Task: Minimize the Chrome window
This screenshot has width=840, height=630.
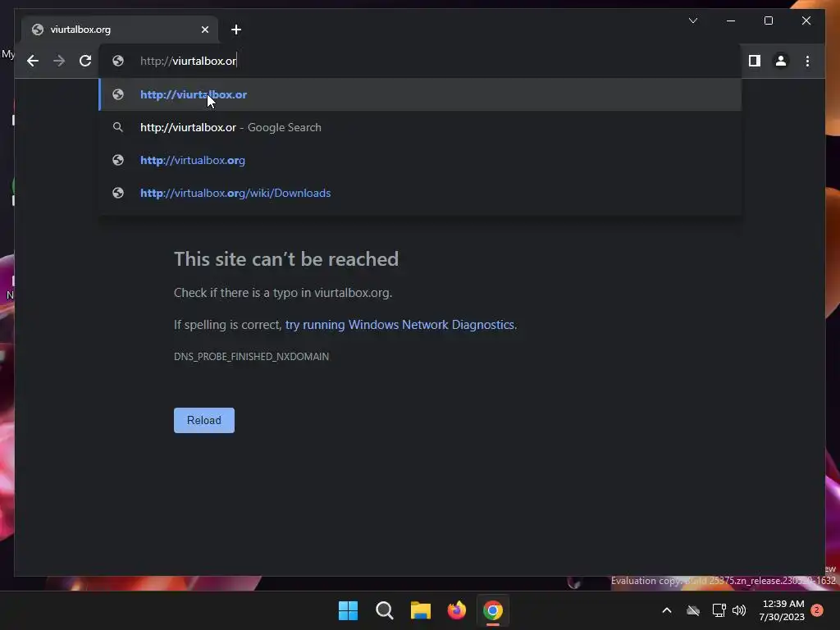Action: [731, 21]
